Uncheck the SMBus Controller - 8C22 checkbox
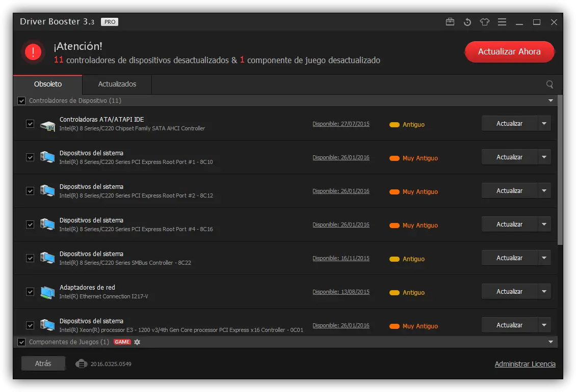Screen dimensions: 576x392 30,258
